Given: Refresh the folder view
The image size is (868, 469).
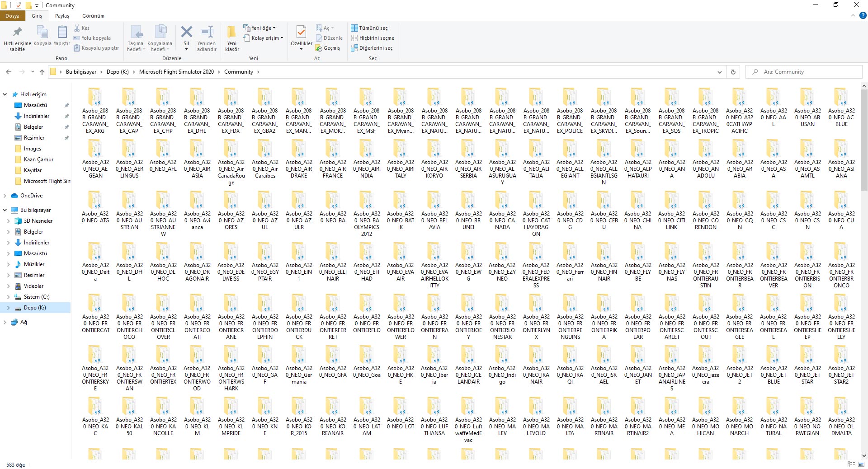Looking at the screenshot, I should coord(733,72).
